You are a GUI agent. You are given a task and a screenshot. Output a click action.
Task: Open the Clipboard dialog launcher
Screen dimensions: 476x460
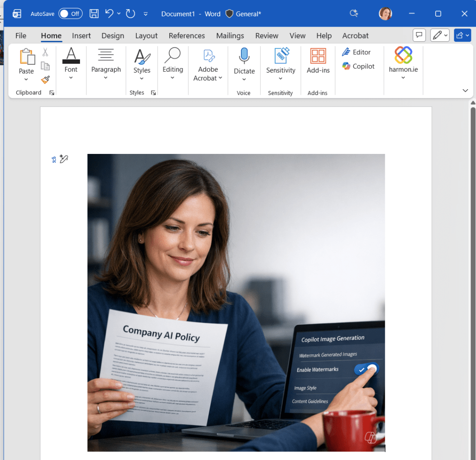52,93
